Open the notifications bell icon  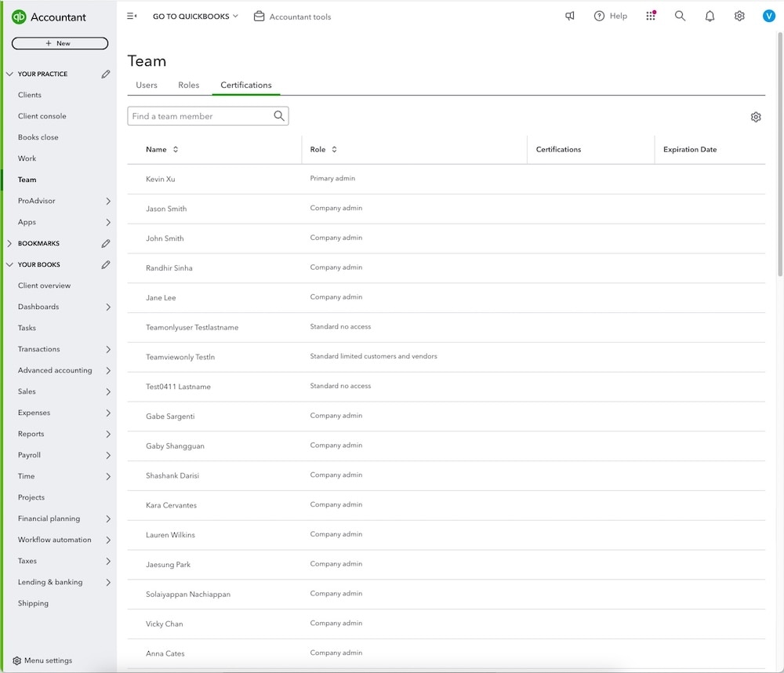[710, 15]
